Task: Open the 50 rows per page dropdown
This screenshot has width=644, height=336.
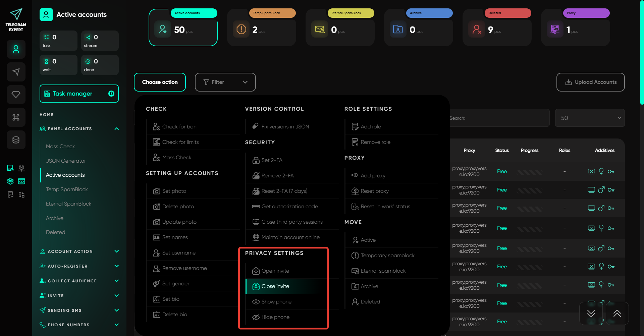Action: [x=590, y=118]
